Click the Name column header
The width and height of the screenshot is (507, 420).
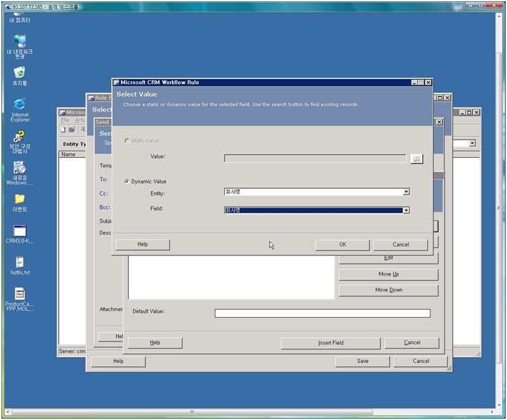click(72, 155)
